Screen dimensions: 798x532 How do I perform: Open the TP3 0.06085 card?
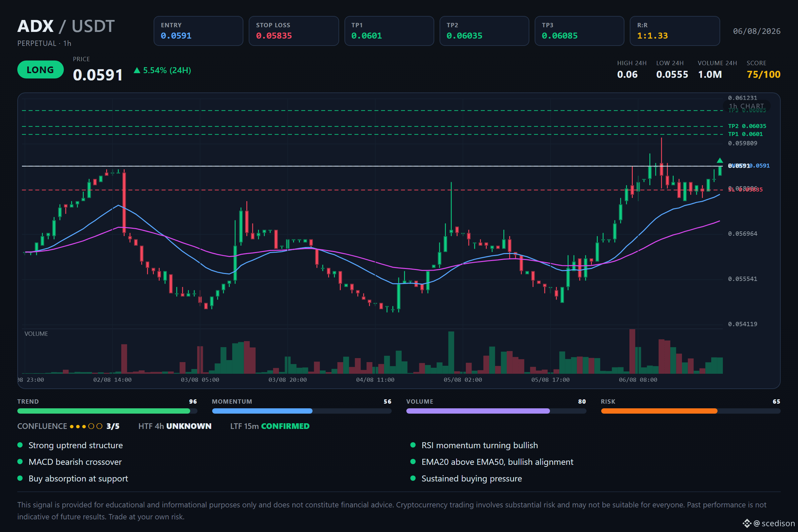click(x=580, y=31)
